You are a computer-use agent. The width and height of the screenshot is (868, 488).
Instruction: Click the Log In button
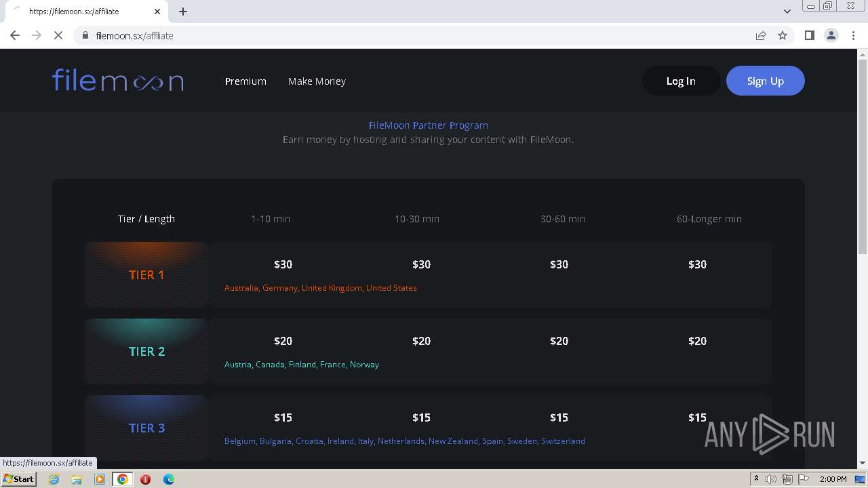click(x=681, y=81)
